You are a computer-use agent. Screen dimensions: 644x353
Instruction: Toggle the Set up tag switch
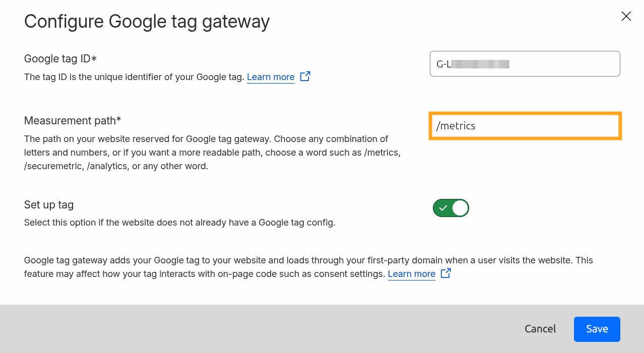coord(450,208)
